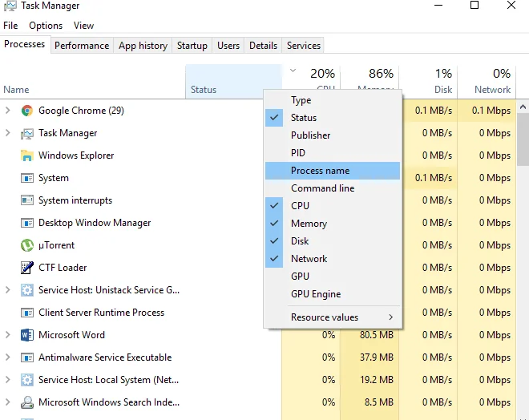Click the Desktop Window Manager icon
Screen dimensions: 529x420
tap(27, 223)
